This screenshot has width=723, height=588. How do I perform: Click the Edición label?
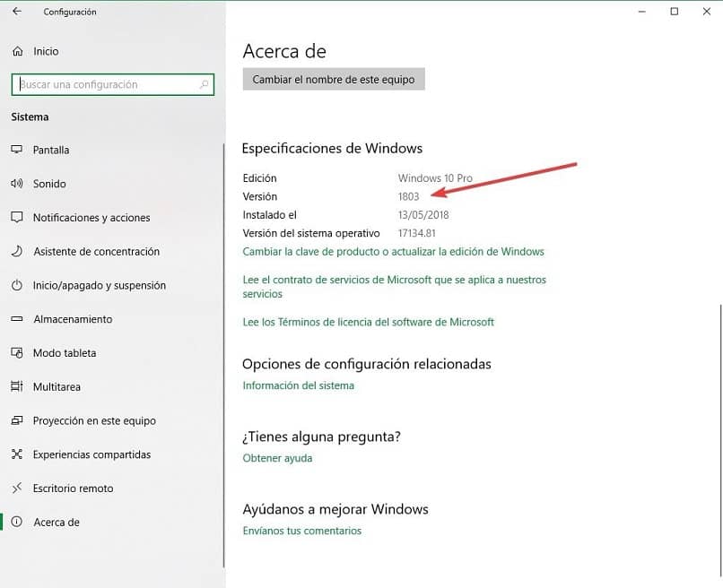point(259,177)
